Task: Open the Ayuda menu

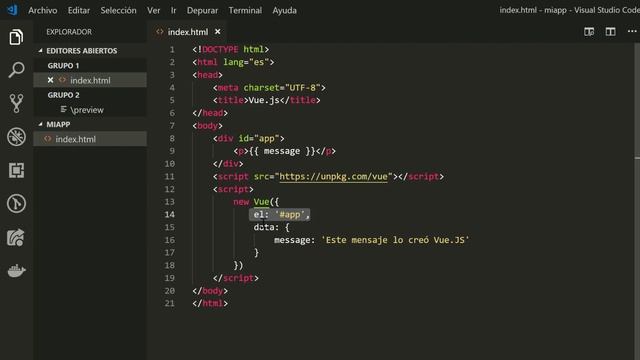Action: point(284,10)
